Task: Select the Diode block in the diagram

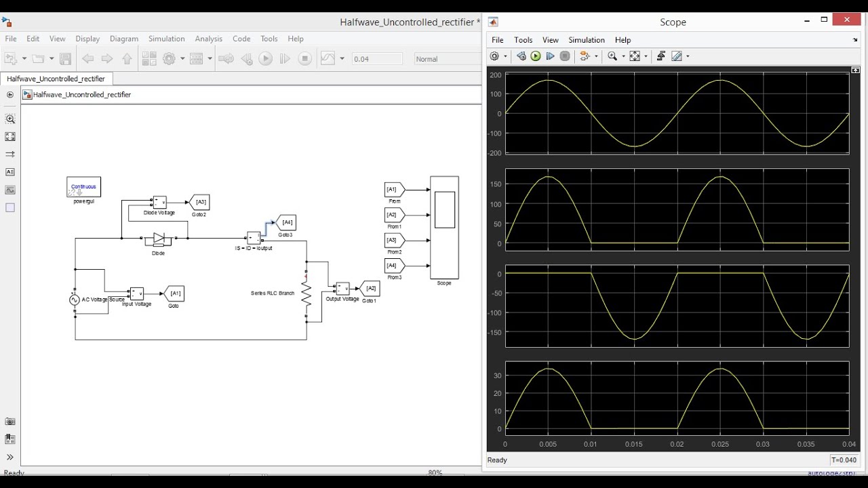Action: click(x=159, y=239)
